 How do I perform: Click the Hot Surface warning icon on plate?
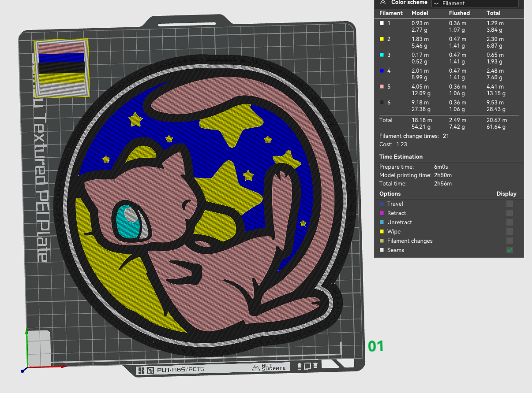pos(255,367)
